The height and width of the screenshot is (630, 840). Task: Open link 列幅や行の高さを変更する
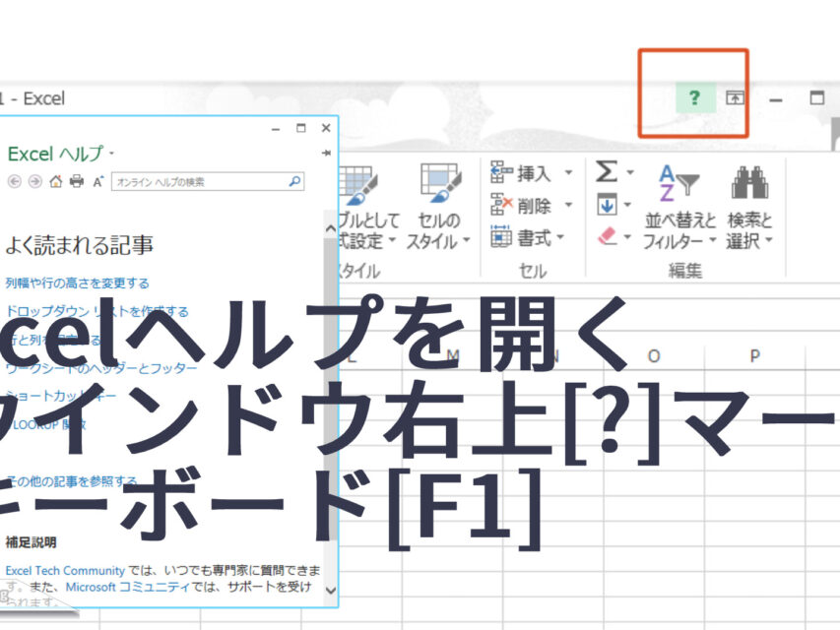pos(78,283)
